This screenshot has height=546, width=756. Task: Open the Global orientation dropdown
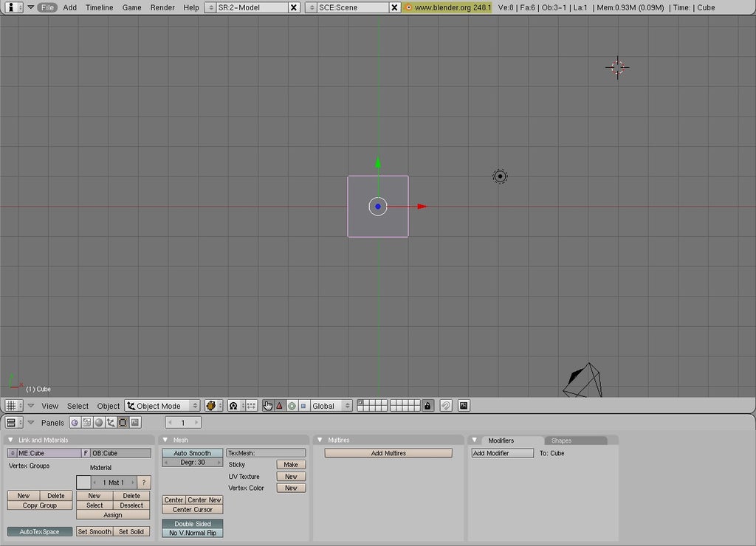[x=331, y=406]
